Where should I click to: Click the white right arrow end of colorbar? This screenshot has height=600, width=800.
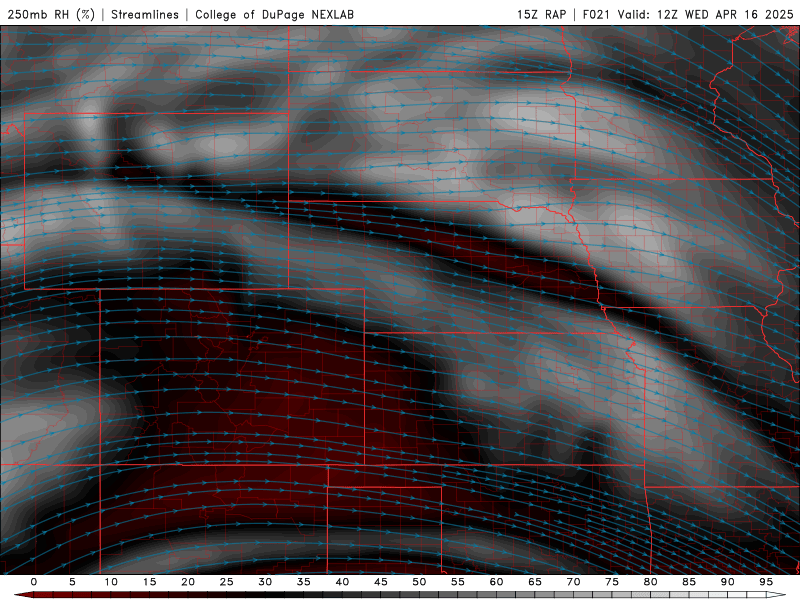(x=776, y=595)
